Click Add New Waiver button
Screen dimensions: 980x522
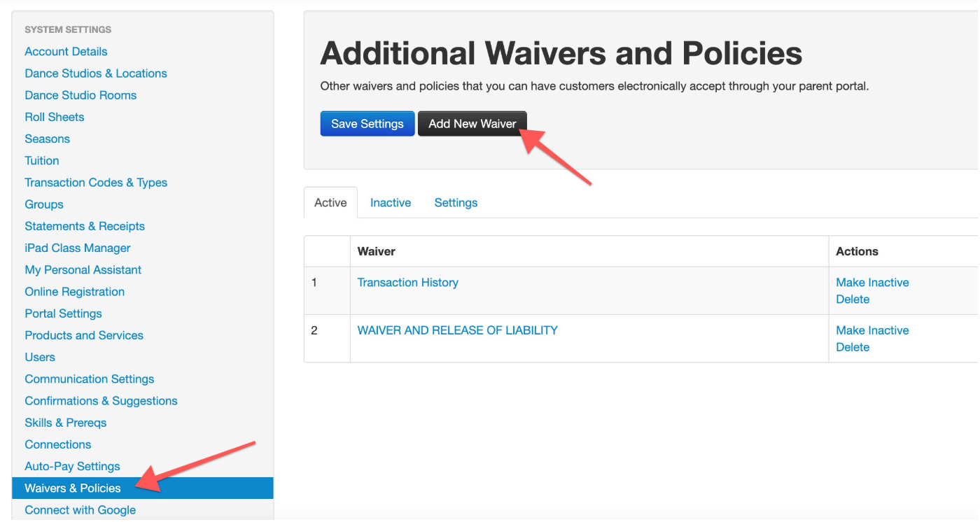(472, 124)
